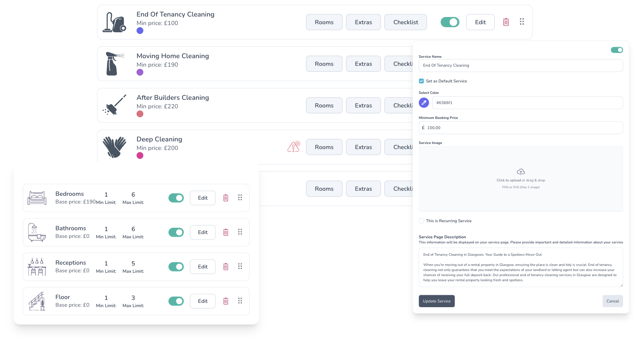Click the eyedropper color picker icon
The width and height of the screenshot is (644, 339).
click(x=424, y=103)
